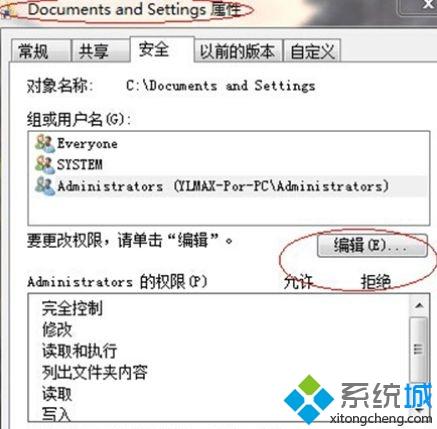
Task: Switch to the 自定义 tab
Action: point(312,51)
